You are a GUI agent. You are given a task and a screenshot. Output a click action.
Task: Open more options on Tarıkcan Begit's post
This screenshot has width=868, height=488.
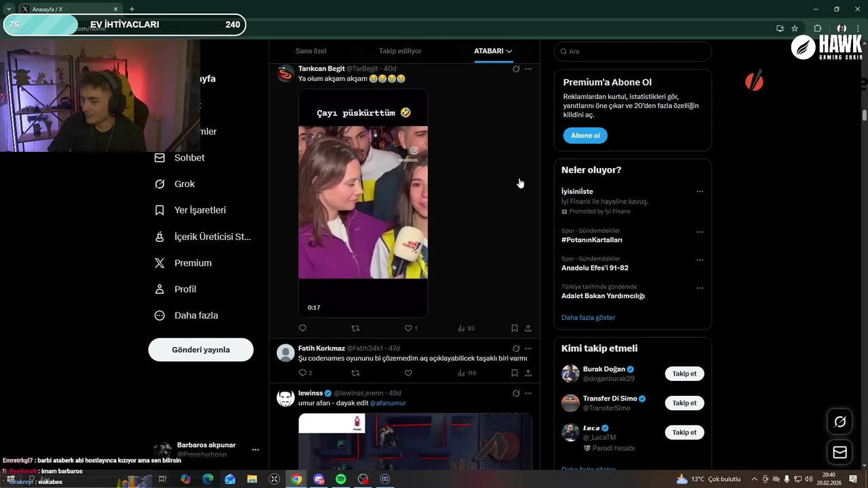(x=528, y=69)
